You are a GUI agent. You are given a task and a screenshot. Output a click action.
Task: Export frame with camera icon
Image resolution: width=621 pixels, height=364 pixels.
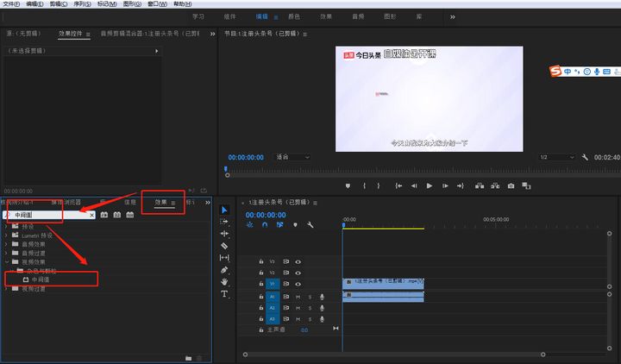point(511,185)
